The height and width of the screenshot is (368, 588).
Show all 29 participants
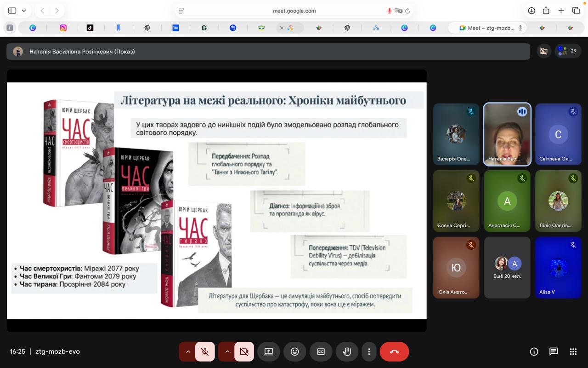coord(568,51)
